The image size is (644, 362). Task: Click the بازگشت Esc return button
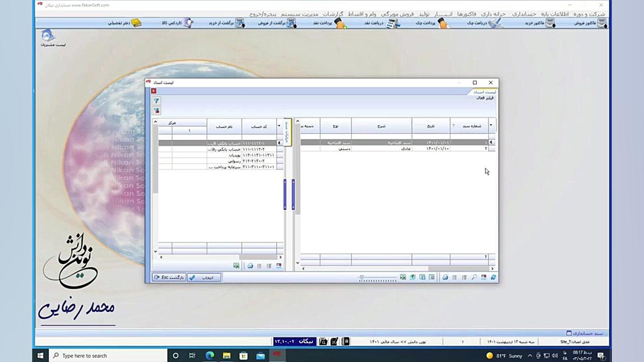pyautogui.click(x=169, y=278)
